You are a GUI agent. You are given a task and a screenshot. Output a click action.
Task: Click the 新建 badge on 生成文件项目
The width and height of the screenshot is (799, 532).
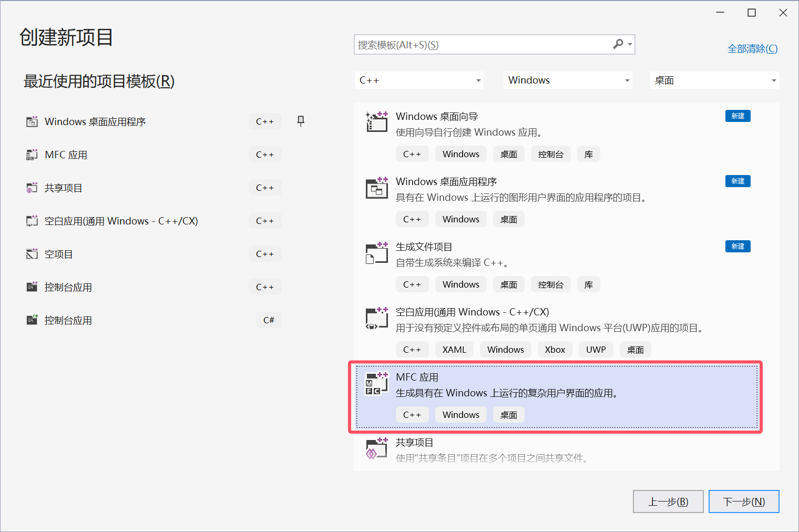(x=737, y=247)
